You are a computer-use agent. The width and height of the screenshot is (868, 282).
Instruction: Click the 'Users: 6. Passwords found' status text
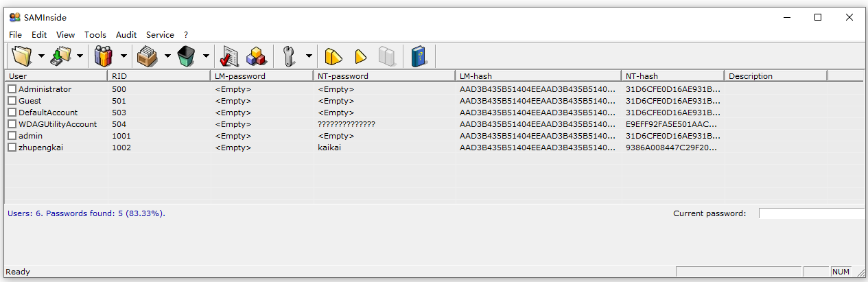click(86, 213)
